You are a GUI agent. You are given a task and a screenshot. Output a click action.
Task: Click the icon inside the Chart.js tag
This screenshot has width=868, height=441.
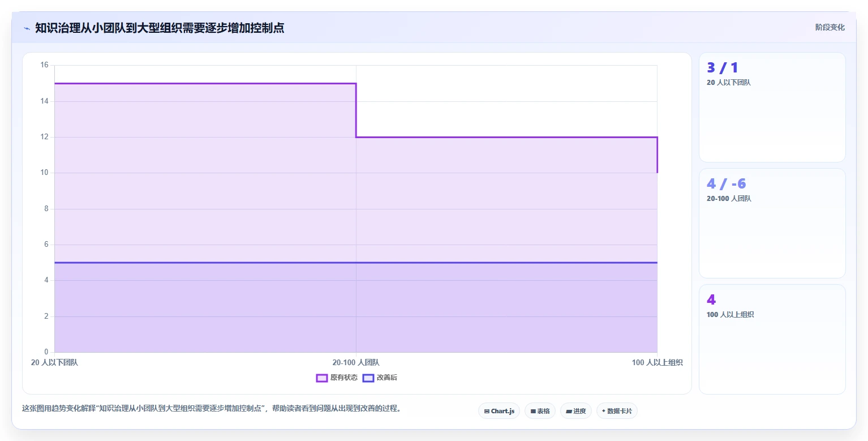(487, 411)
